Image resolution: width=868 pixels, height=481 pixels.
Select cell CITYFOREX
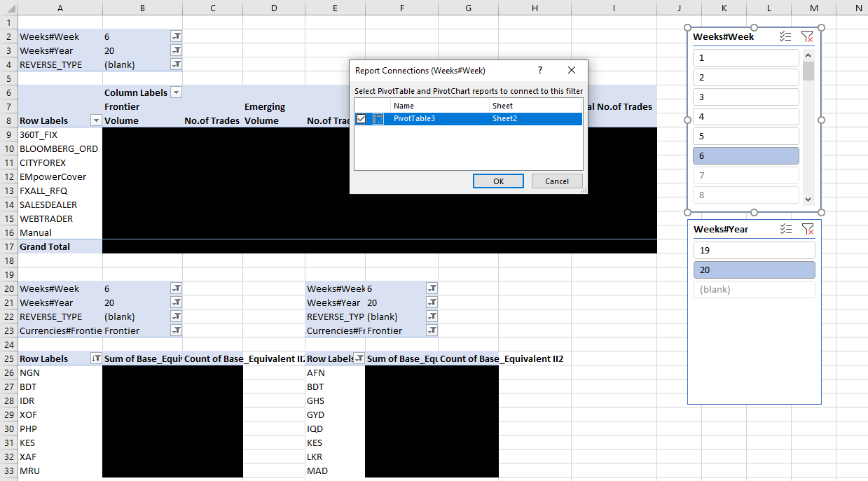[60, 162]
